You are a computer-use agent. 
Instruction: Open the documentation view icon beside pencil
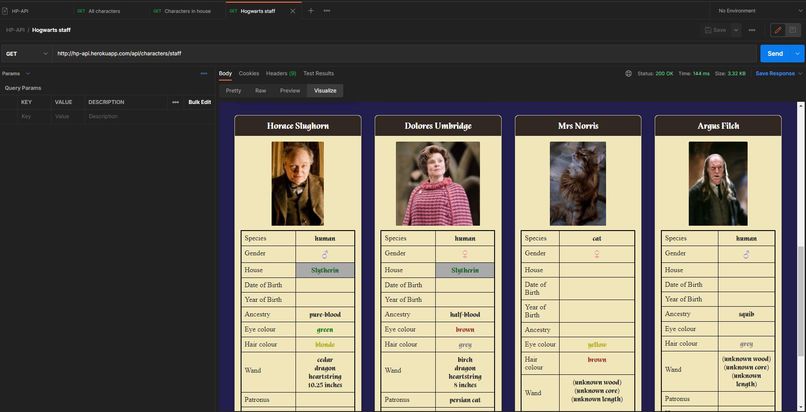point(792,30)
